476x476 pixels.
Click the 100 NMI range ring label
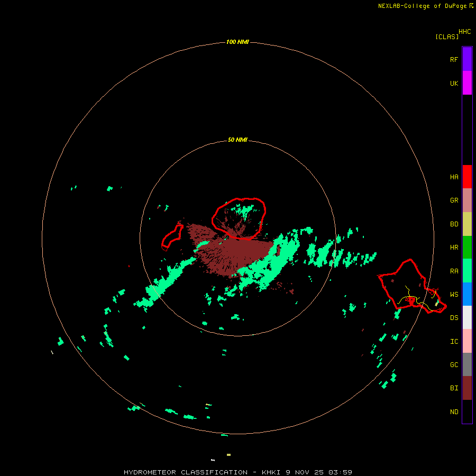[237, 42]
